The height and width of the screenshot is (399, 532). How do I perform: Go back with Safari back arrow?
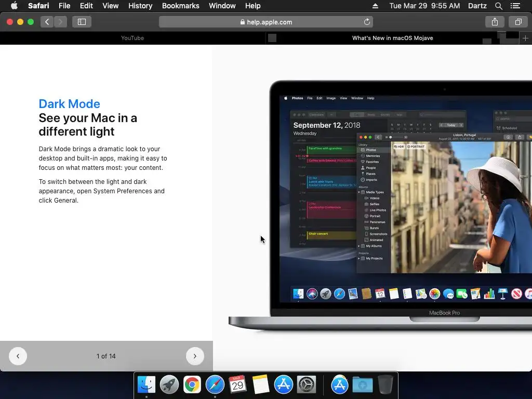click(x=47, y=22)
